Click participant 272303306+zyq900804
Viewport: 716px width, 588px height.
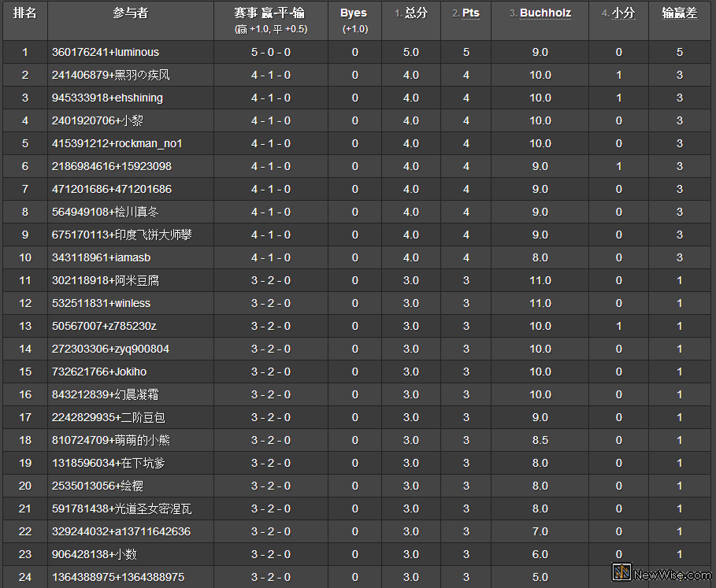110,349
